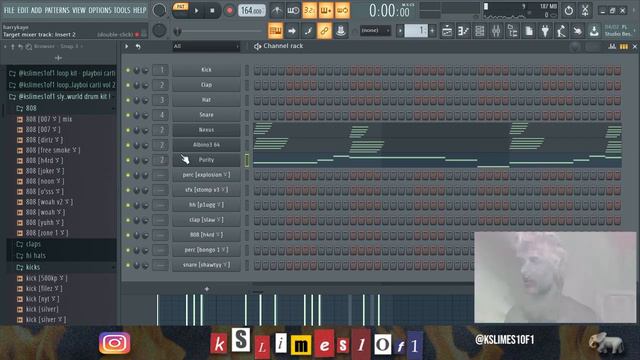Open the plugin picker plug icon
The width and height of the screenshot is (640, 360).
(545, 31)
